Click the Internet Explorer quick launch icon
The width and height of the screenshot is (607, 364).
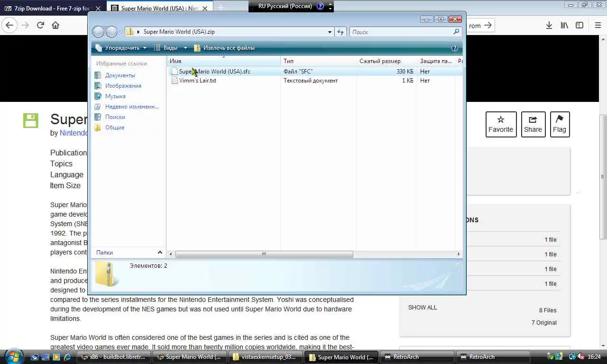(x=67, y=357)
